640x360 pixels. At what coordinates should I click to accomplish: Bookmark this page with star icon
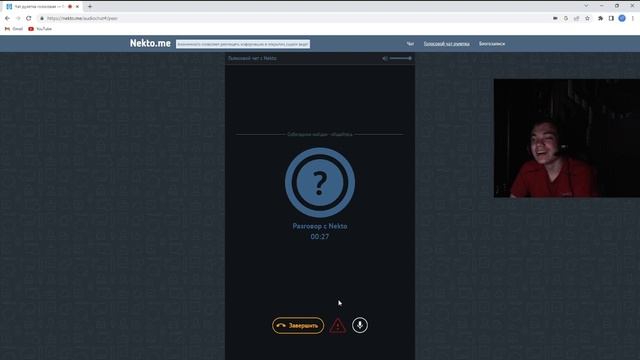click(x=587, y=18)
